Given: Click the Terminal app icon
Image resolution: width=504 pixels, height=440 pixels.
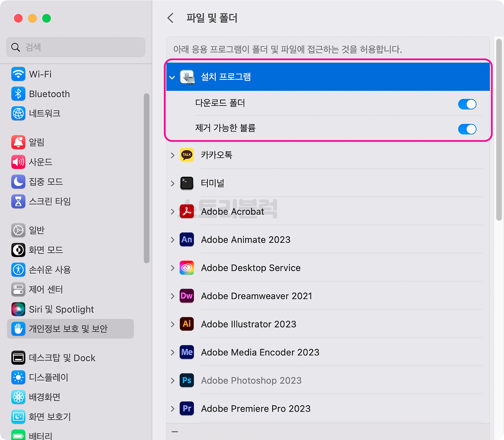Looking at the screenshot, I should tap(187, 183).
